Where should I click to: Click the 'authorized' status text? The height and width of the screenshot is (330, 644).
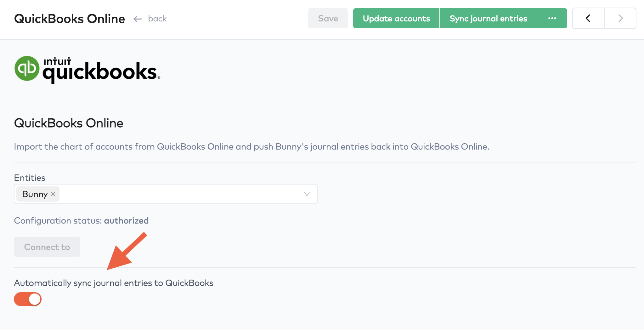[126, 220]
